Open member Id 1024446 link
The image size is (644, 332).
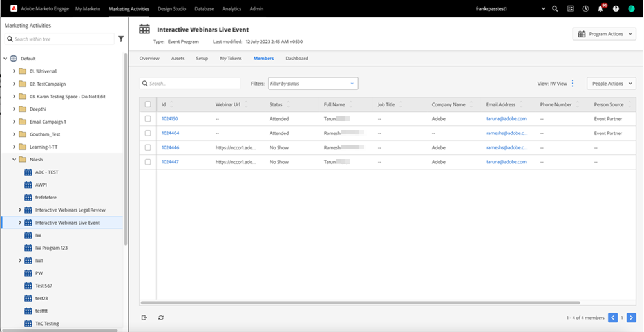click(x=170, y=148)
